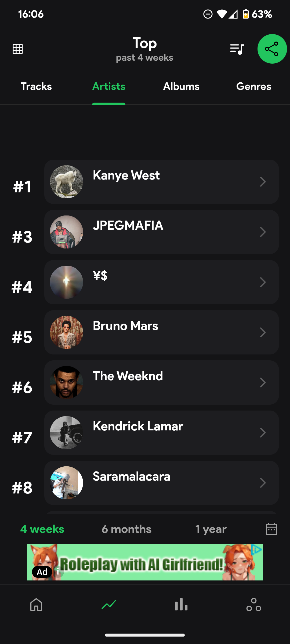Viewport: 290px width, 644px height.
Task: Expand Kanye West details chevron
Action: coord(263,182)
